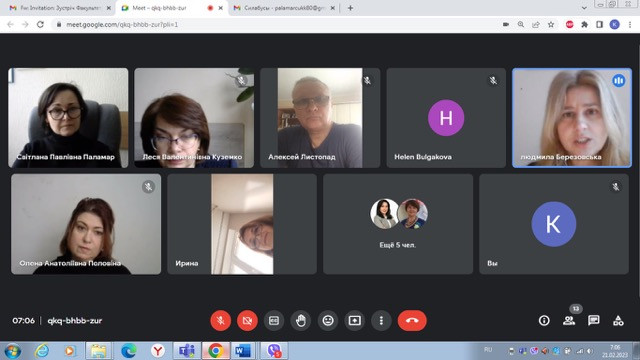
Task: Close the Meet qkq-bhbb-zur tab
Action: (220, 8)
